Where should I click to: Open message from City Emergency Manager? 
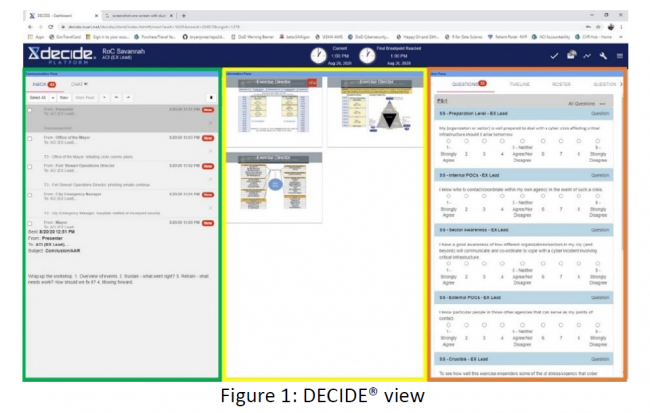(x=120, y=203)
